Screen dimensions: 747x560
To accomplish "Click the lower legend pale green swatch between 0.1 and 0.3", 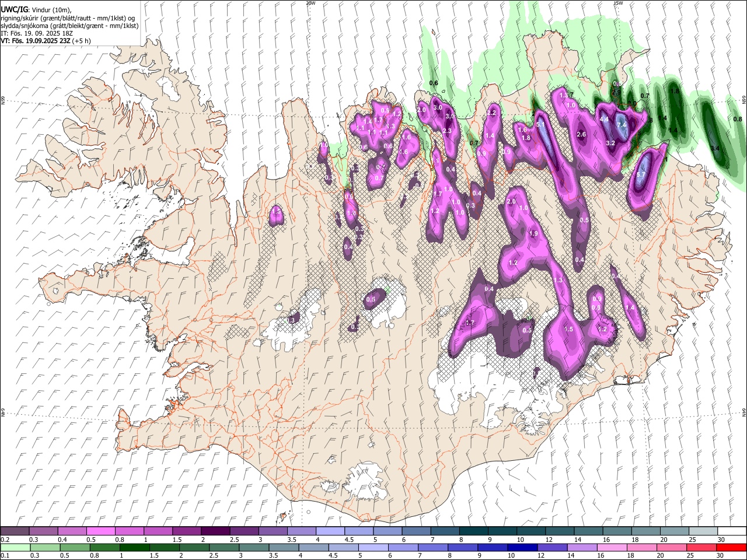I will point(16,547).
